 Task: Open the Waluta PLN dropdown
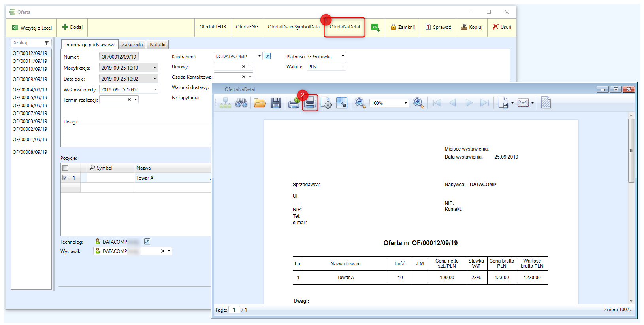click(343, 66)
